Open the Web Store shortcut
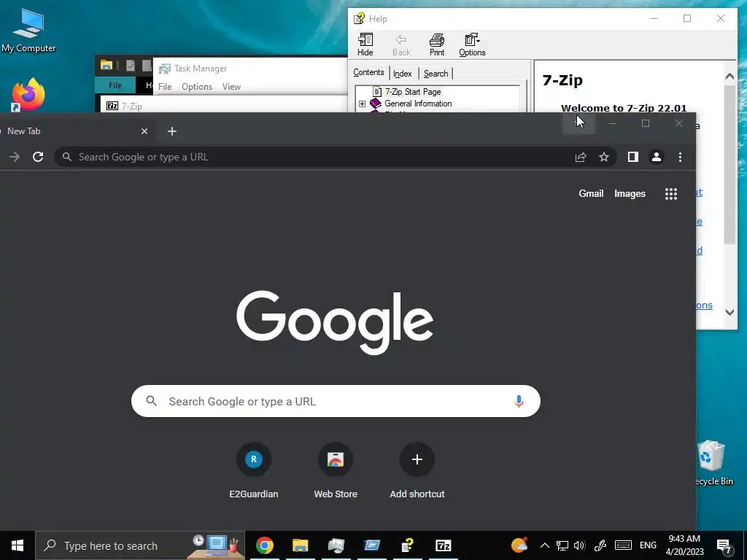747x560 pixels. pos(336,470)
